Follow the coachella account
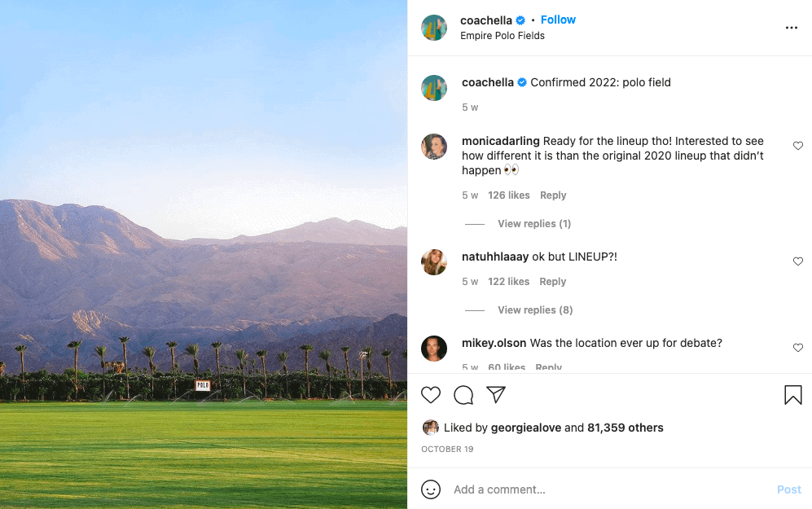This screenshot has width=812, height=509. [x=558, y=20]
